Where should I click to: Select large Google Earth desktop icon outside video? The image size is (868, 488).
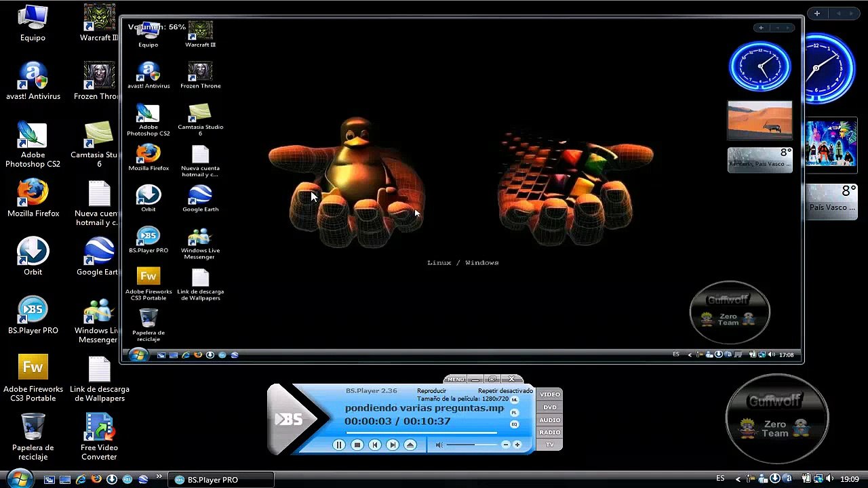tap(99, 256)
